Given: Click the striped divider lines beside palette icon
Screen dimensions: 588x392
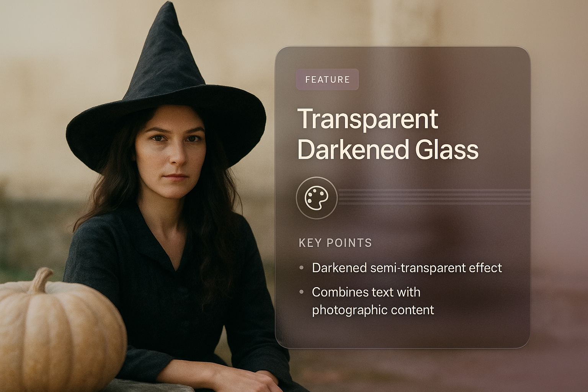Looking at the screenshot, I should tap(434, 197).
